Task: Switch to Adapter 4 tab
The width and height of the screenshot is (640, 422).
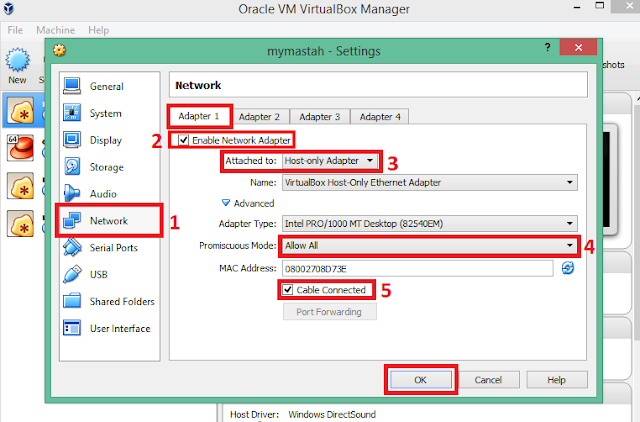Action: (x=380, y=117)
